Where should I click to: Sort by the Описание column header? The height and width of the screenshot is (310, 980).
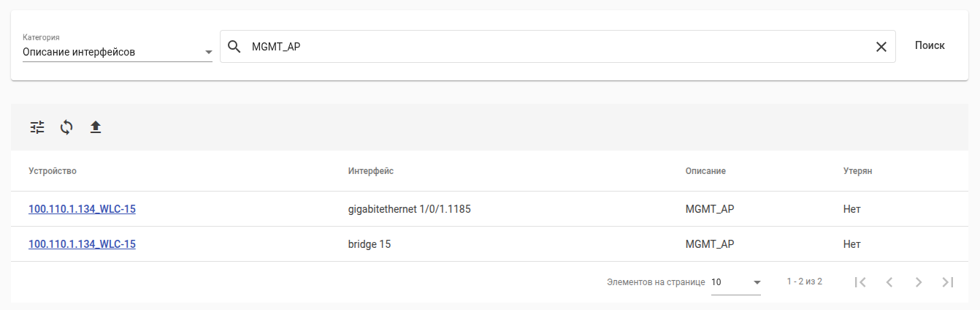click(705, 171)
